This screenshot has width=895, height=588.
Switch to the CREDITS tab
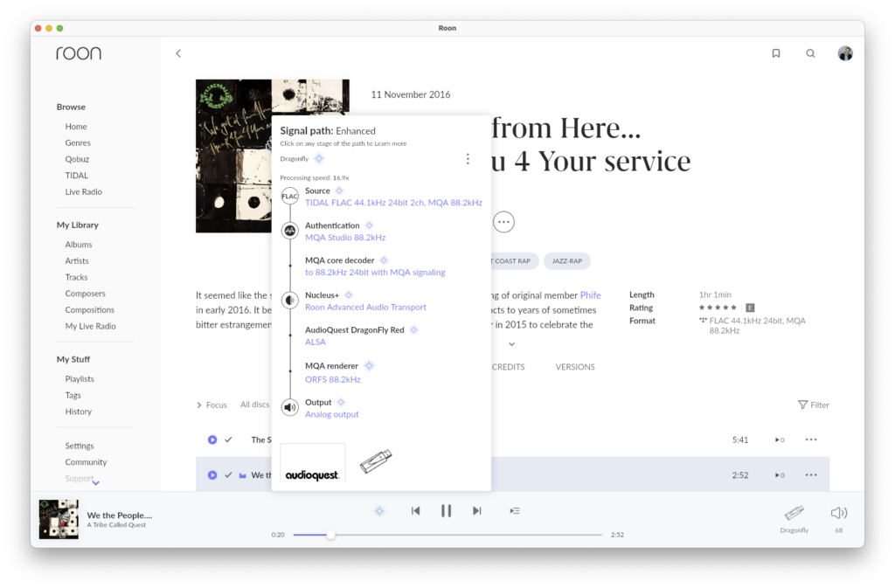click(508, 367)
